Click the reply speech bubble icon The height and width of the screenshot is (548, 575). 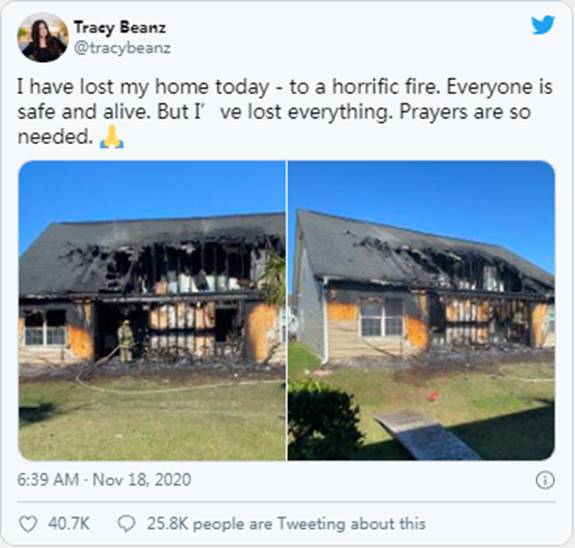pyautogui.click(x=127, y=524)
